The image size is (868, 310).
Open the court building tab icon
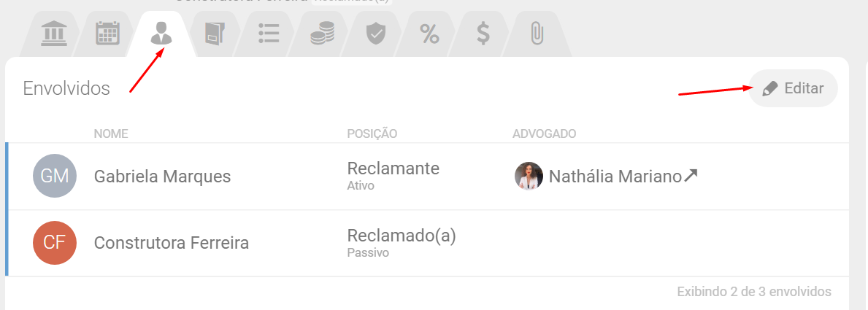(x=53, y=34)
